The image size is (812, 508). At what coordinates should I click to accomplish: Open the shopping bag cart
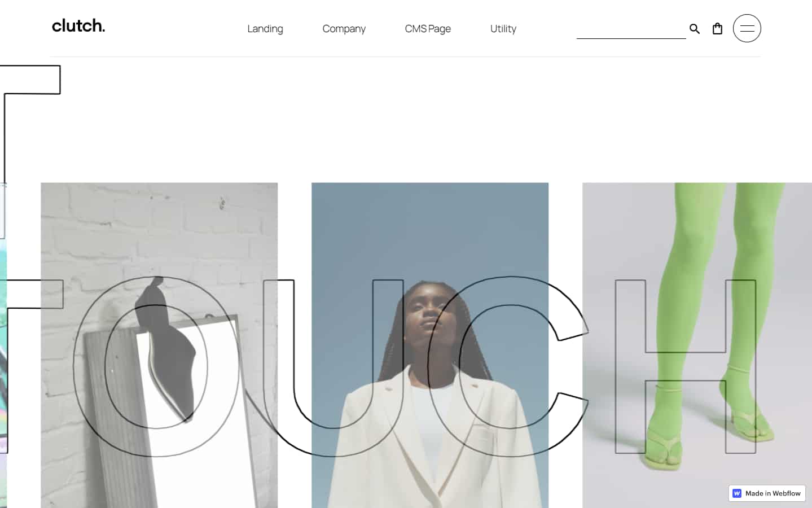[717, 29]
